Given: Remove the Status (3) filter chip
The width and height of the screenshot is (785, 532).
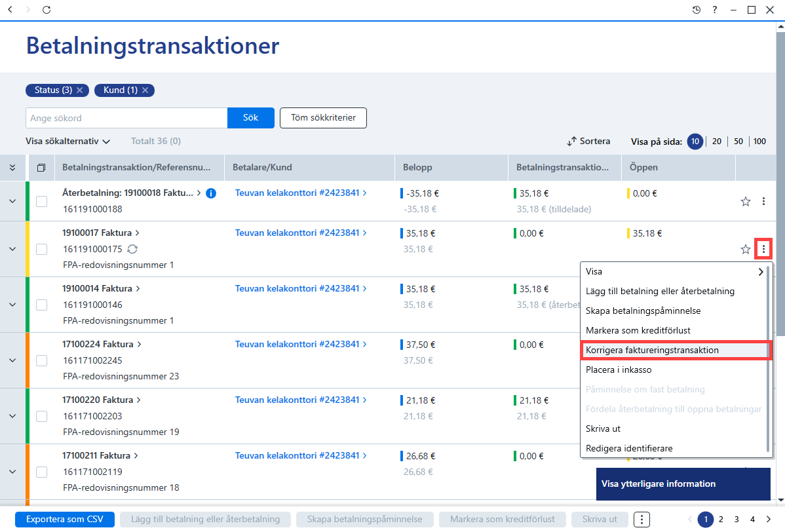Looking at the screenshot, I should 79,90.
